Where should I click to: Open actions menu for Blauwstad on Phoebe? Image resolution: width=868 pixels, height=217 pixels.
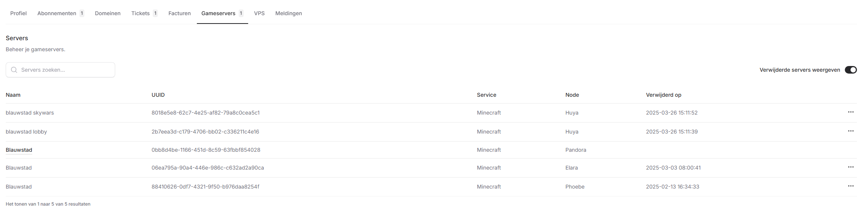(851, 186)
